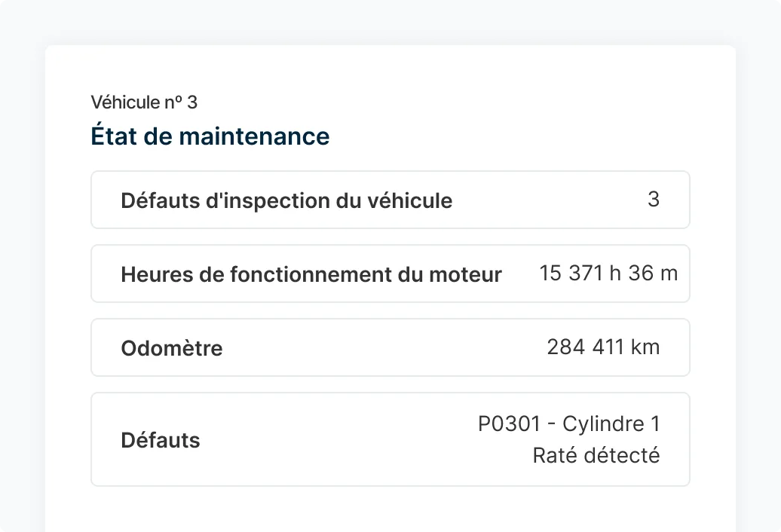Click the inspection defects count 3
Viewport: 781px width, 532px height.
click(654, 199)
